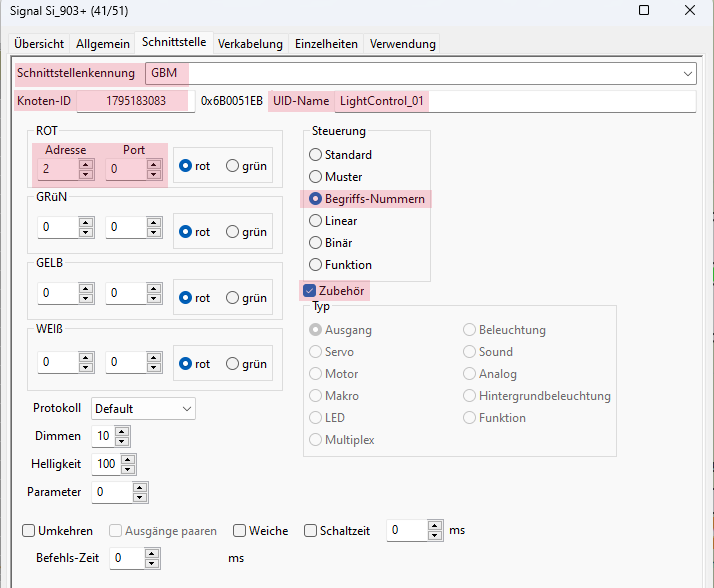Decrease the ROT Port spinner value
This screenshot has width=714, height=588.
pyautogui.click(x=151, y=175)
